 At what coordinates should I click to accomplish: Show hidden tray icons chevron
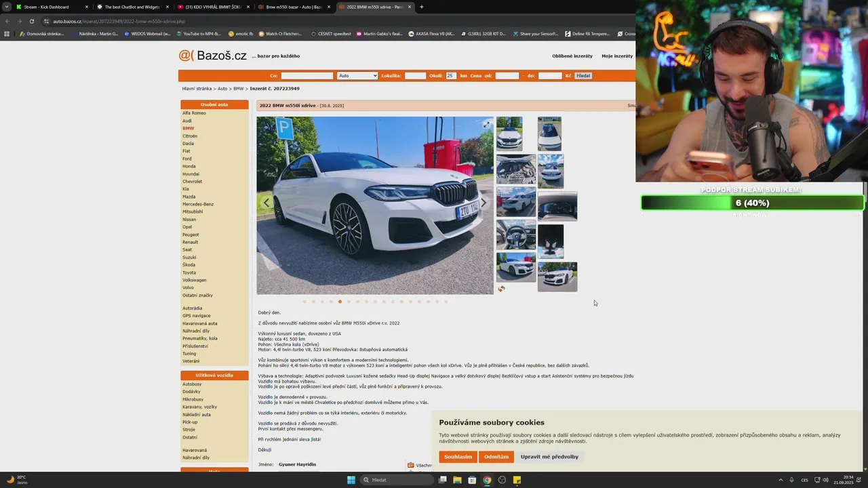pyautogui.click(x=781, y=480)
